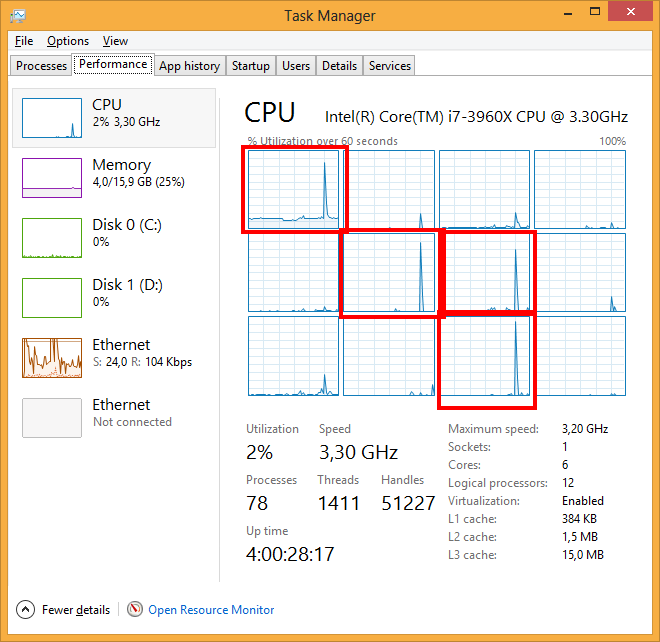660x642 pixels.
Task: Select the Memory usage thumbnail in sidebar
Action: 52,178
